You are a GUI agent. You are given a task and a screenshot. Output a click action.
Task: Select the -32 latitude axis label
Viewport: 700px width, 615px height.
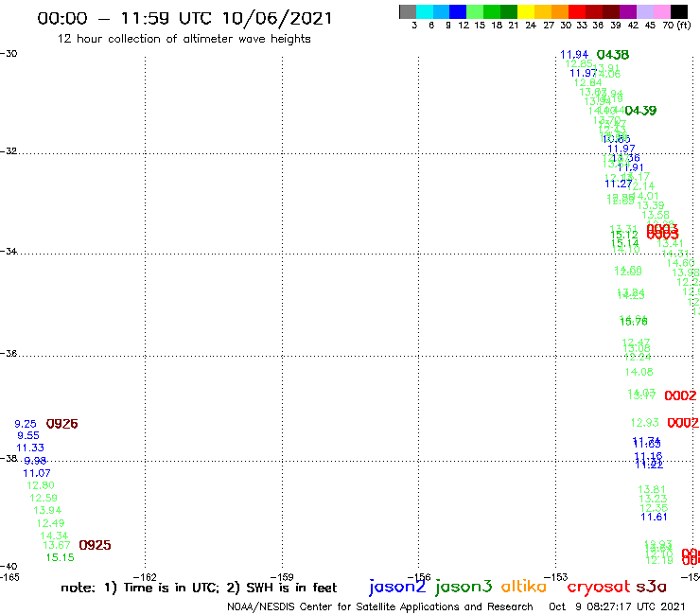click(9, 151)
